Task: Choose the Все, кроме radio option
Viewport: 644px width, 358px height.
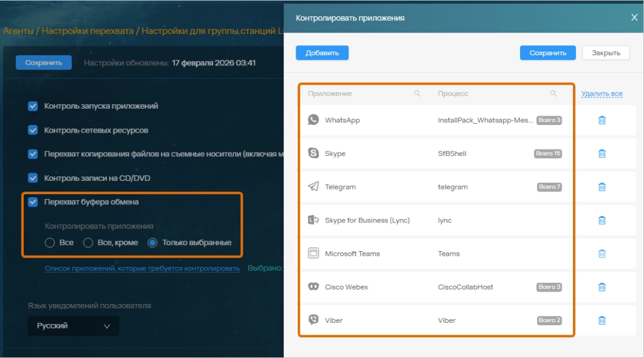Action: click(88, 243)
